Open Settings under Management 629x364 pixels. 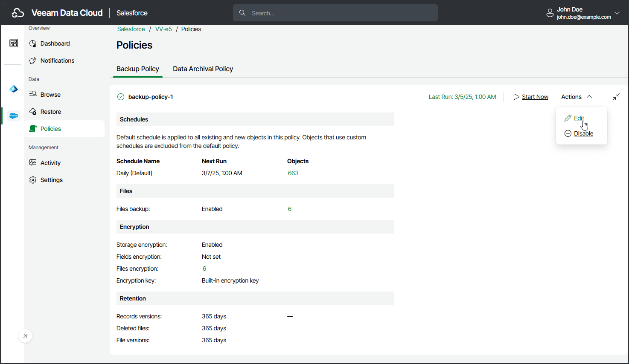click(64, 180)
